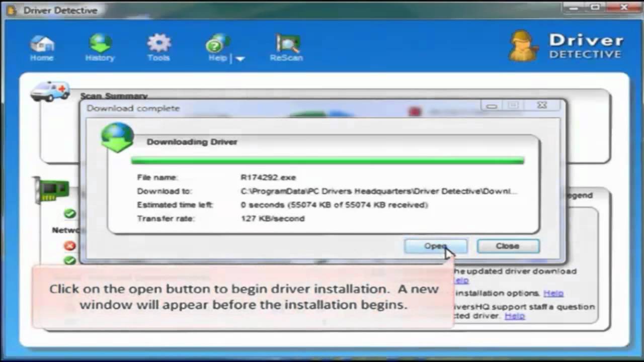Click the Driver Detective logo
644x362 pixels.
tap(566, 46)
